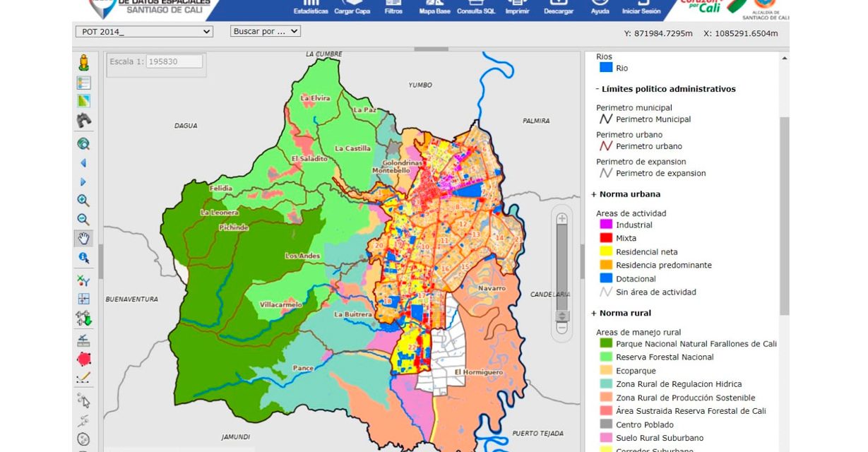Click the zoom slider plus button
The height and width of the screenshot is (452, 868).
pyautogui.click(x=562, y=219)
